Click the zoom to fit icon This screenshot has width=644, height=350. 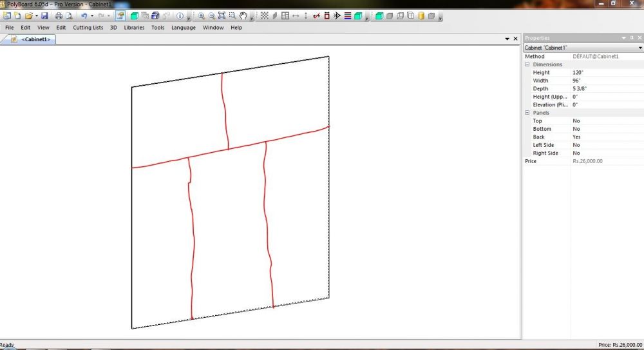(x=222, y=15)
